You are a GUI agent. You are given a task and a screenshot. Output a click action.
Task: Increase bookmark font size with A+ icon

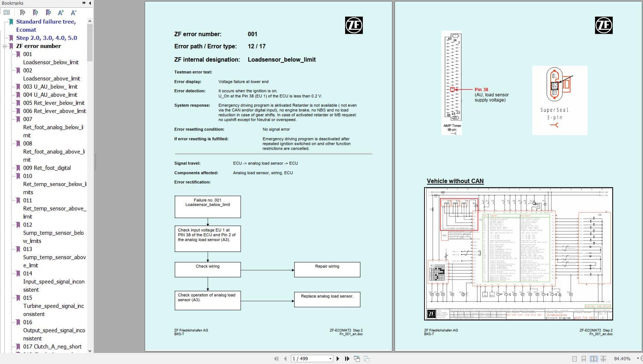(61, 13)
